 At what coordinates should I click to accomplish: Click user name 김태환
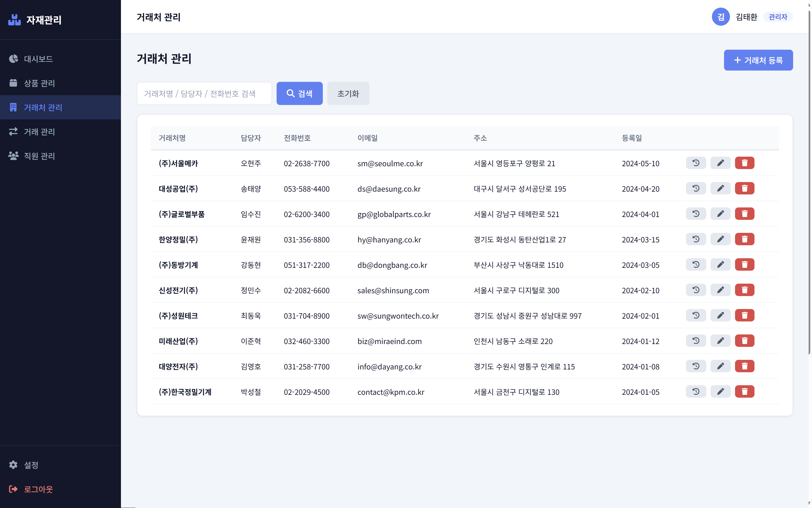coord(746,17)
